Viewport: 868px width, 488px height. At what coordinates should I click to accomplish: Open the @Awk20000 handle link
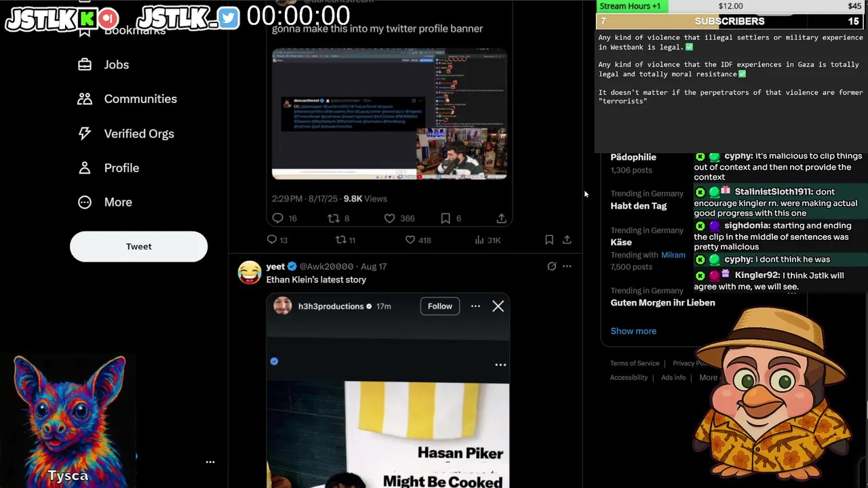click(326, 266)
